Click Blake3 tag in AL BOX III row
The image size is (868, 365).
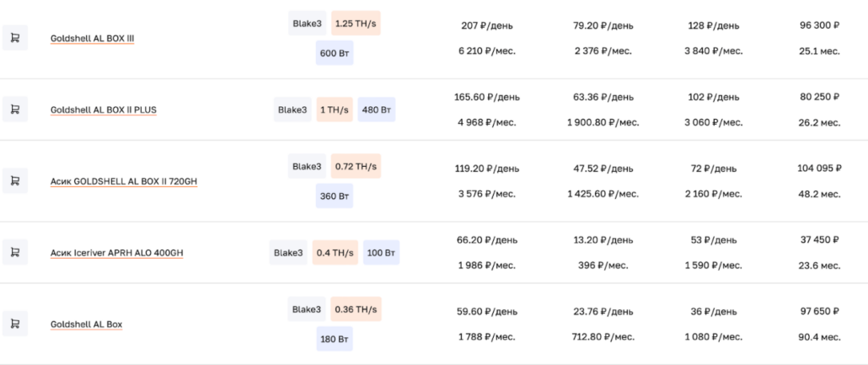tap(307, 24)
